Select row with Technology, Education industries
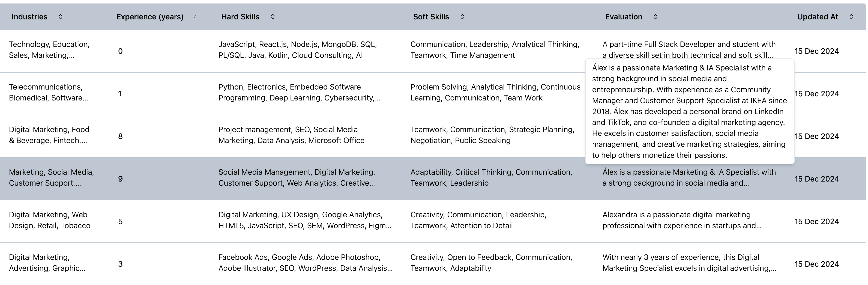 coord(49,50)
